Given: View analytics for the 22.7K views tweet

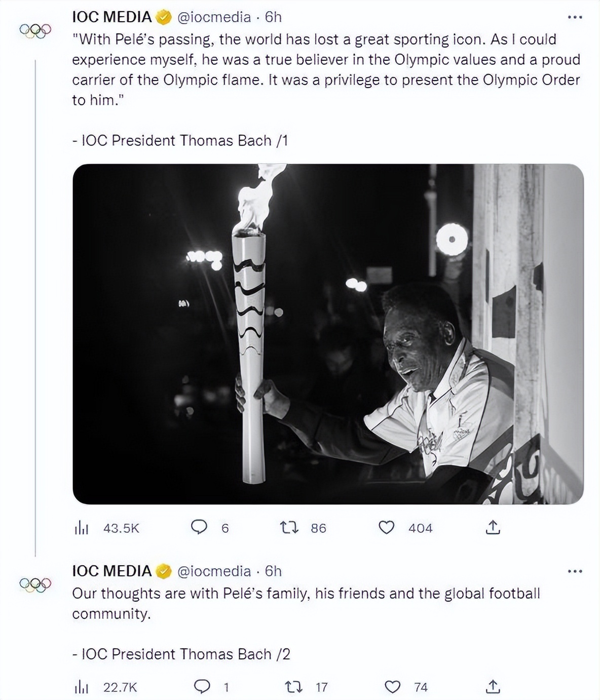Looking at the screenshot, I should click(82, 687).
